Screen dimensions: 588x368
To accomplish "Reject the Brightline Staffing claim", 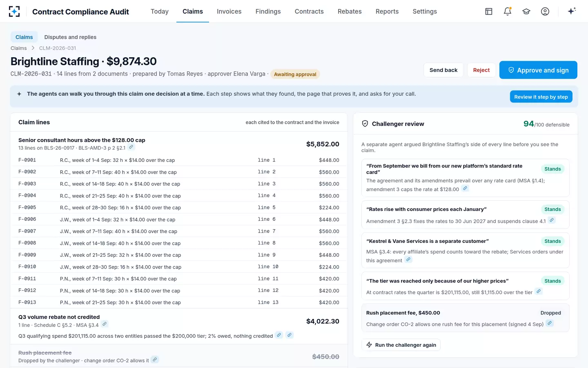I will tap(481, 70).
